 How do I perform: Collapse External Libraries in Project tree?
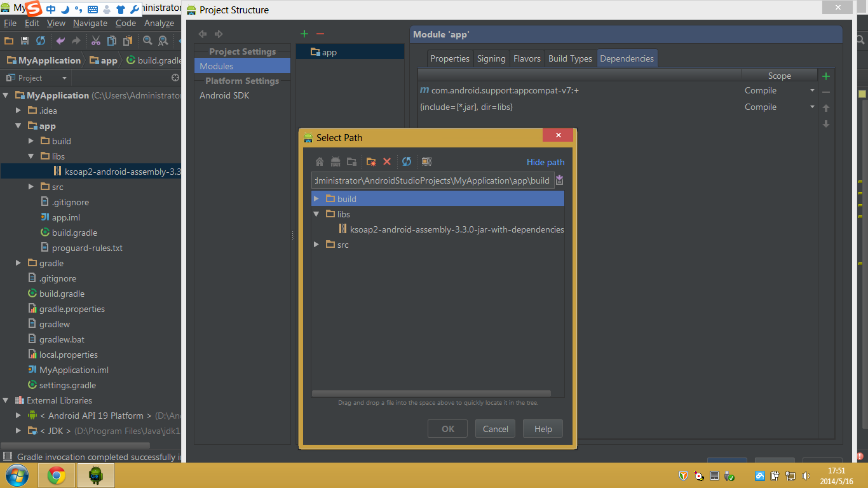tap(6, 400)
